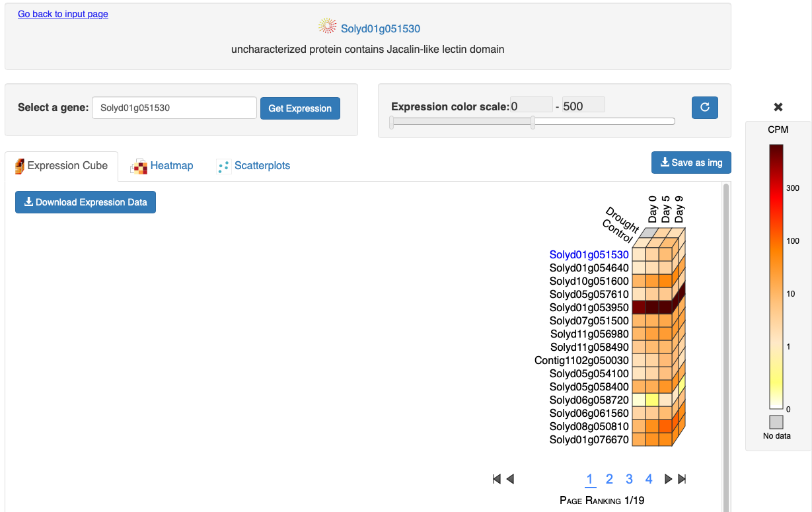Viewport: 812px width, 512px height.
Task: Switch to the Scatterplots tab
Action: pyautogui.click(x=254, y=166)
